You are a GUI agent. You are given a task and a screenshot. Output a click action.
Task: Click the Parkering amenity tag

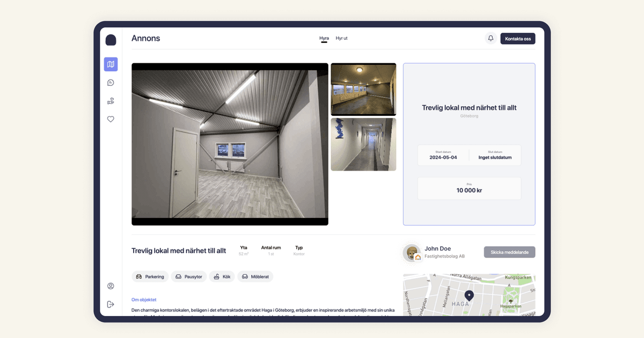pyautogui.click(x=150, y=277)
